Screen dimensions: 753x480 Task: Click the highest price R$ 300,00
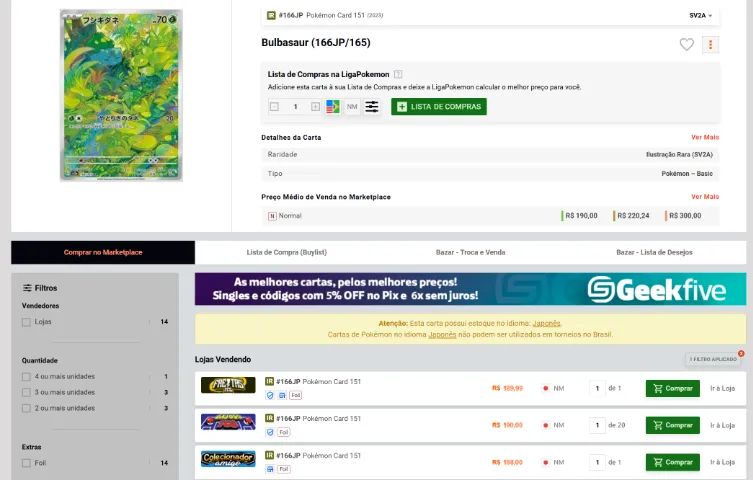tap(685, 216)
